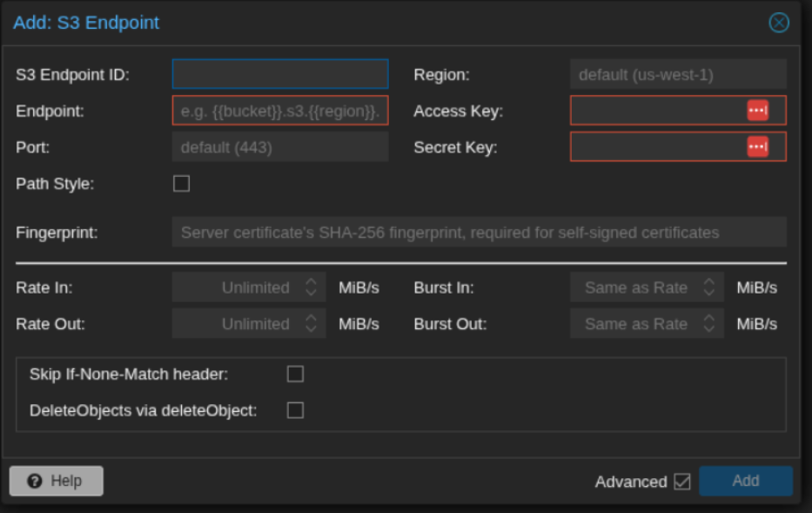Click the 'Path Style:' label
Screen dimensions: 812x513
55,184
